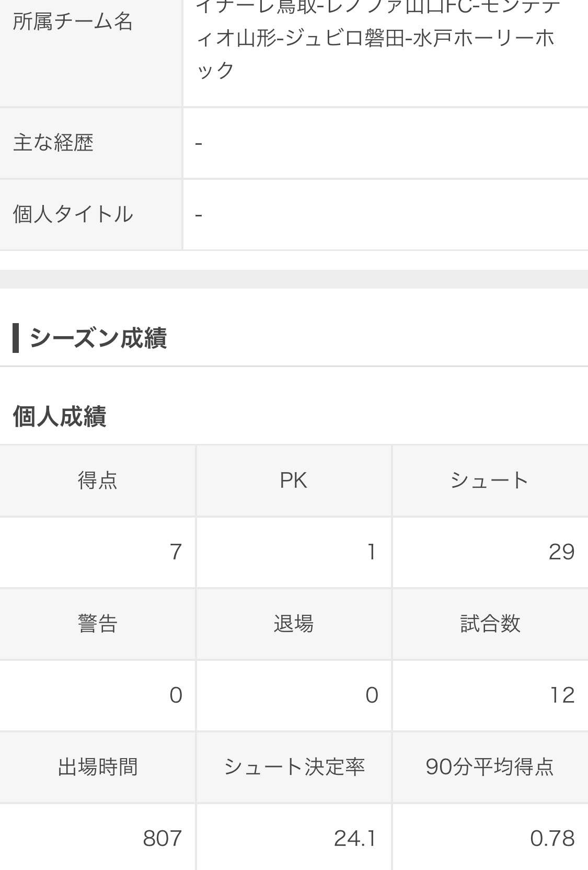The height and width of the screenshot is (870, 588).
Task: Tap the 90分平均得点 header cell
Action: click(x=490, y=767)
